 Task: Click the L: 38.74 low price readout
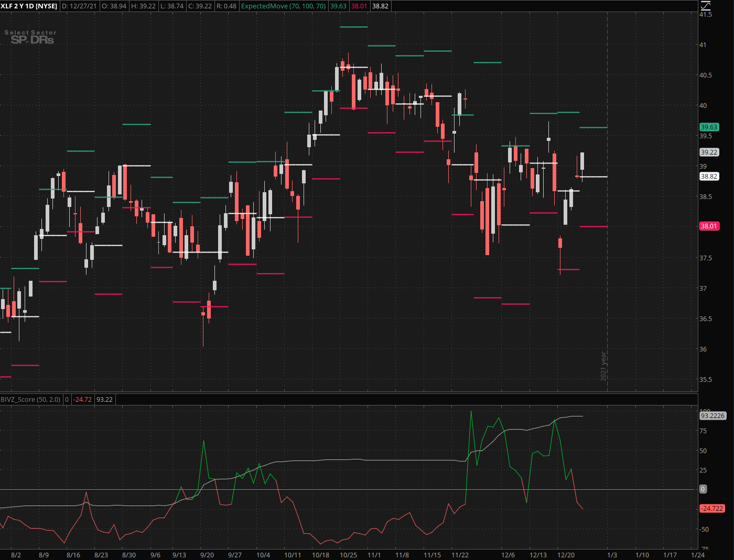pyautogui.click(x=172, y=6)
